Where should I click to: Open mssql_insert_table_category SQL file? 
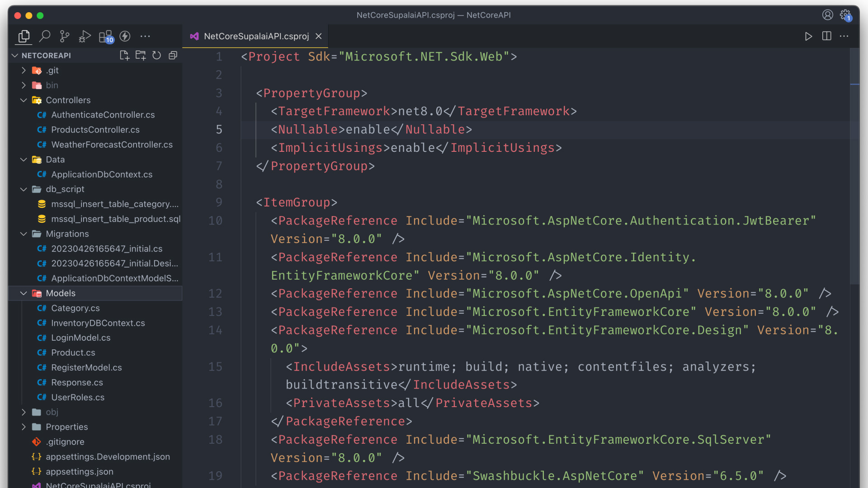click(95, 204)
